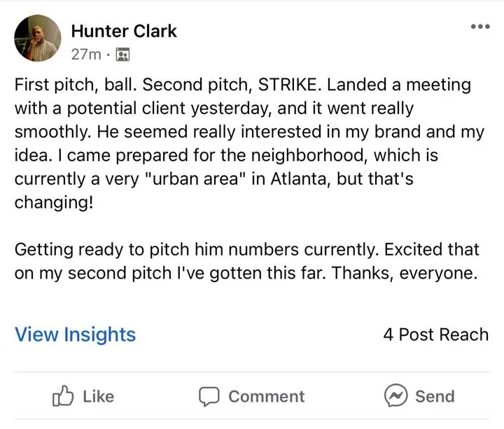Click the quoted "urban area" phrase
This screenshot has height=429, width=504.
pyautogui.click(x=194, y=178)
